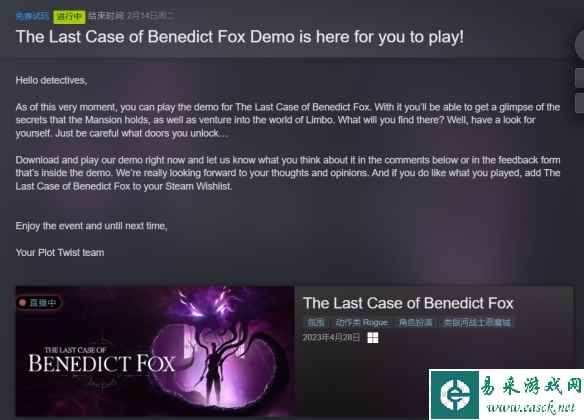Screen dimensions: 584x420
Task: Click the 2023年4月 release date
Action: (331, 338)
